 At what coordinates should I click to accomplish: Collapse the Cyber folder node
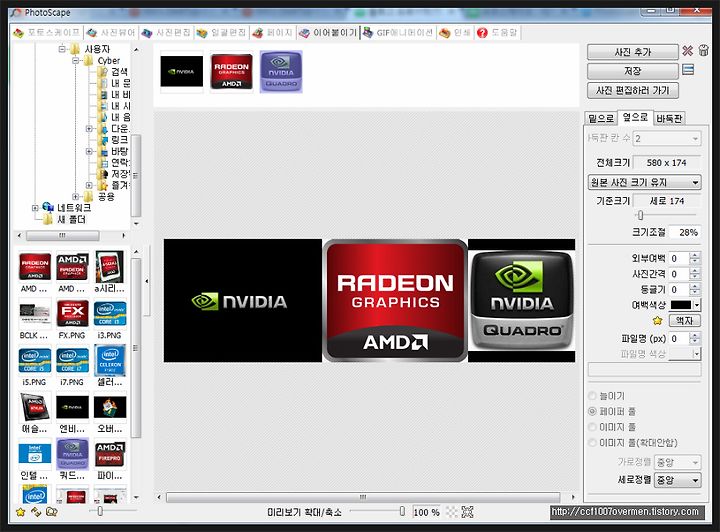(x=75, y=61)
